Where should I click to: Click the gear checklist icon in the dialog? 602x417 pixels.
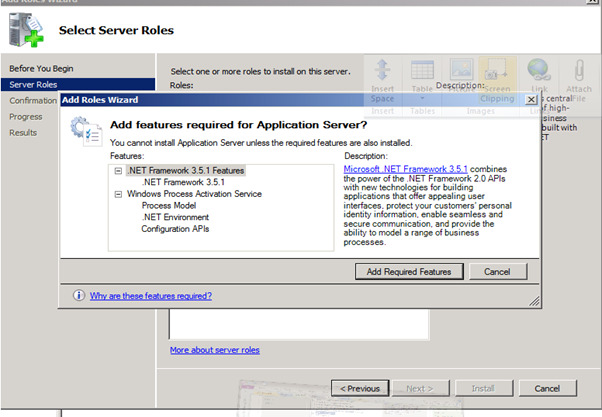86,131
